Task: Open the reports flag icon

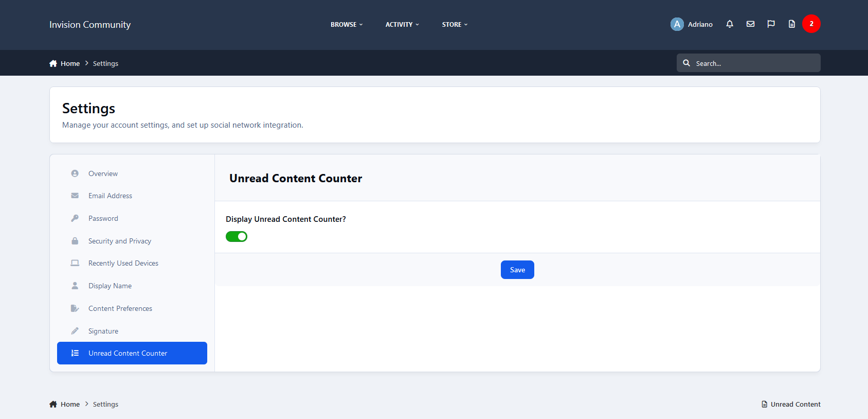Action: (771, 24)
